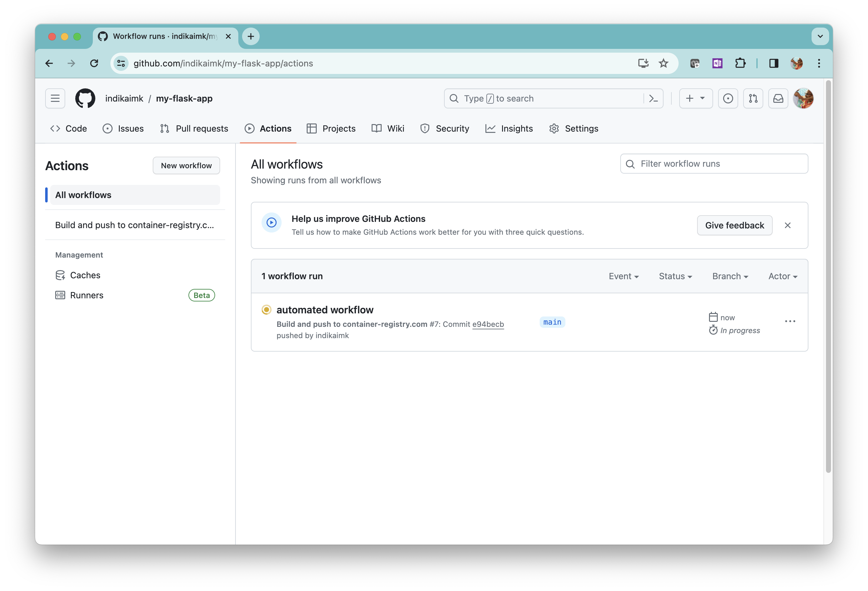Viewport: 868px width, 591px height.
Task: Click commit hash e94becb
Action: coord(488,324)
